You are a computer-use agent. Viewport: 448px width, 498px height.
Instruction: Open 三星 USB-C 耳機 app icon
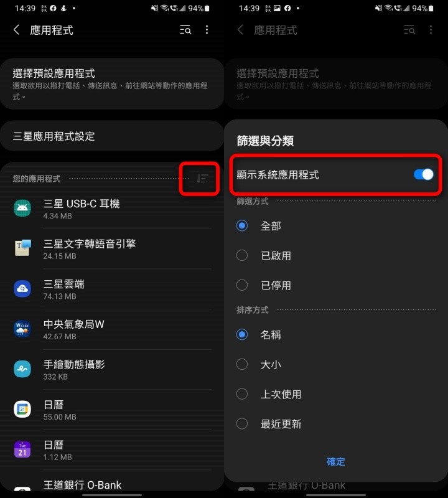[22, 209]
